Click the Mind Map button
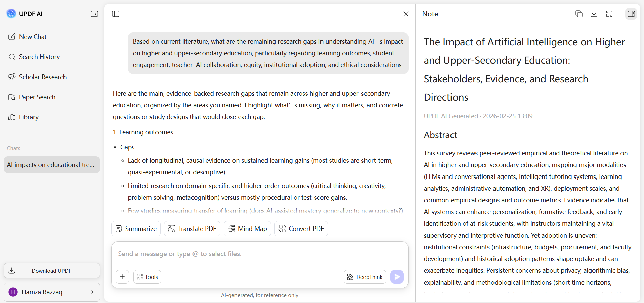Screen dimensions: 644x303 (247, 229)
